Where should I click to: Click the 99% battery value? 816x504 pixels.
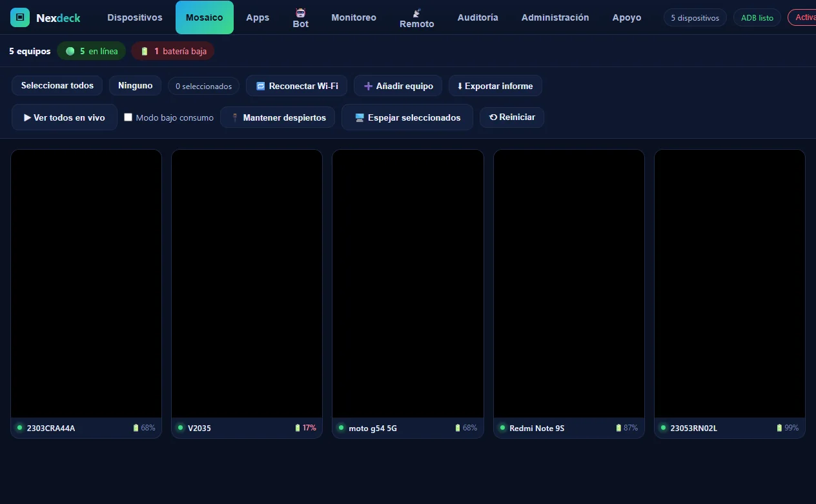point(791,428)
